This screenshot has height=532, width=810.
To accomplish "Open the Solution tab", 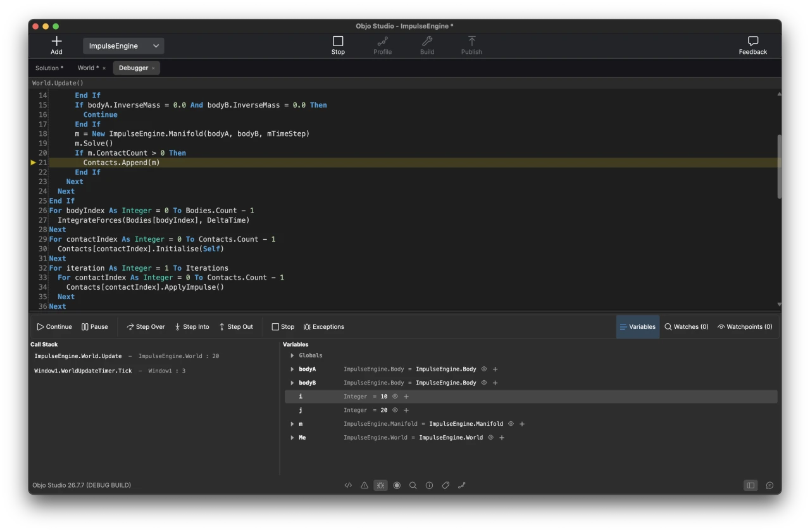I will click(x=49, y=68).
